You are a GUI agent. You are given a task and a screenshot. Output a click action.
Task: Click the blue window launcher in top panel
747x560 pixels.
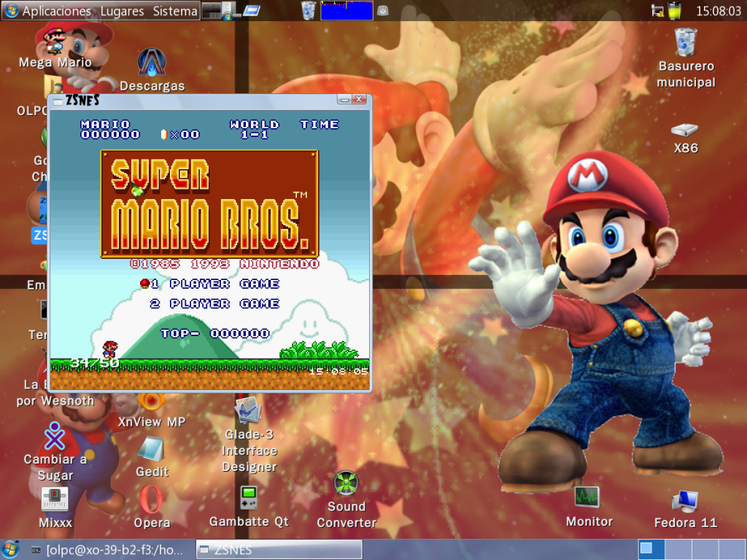252,10
